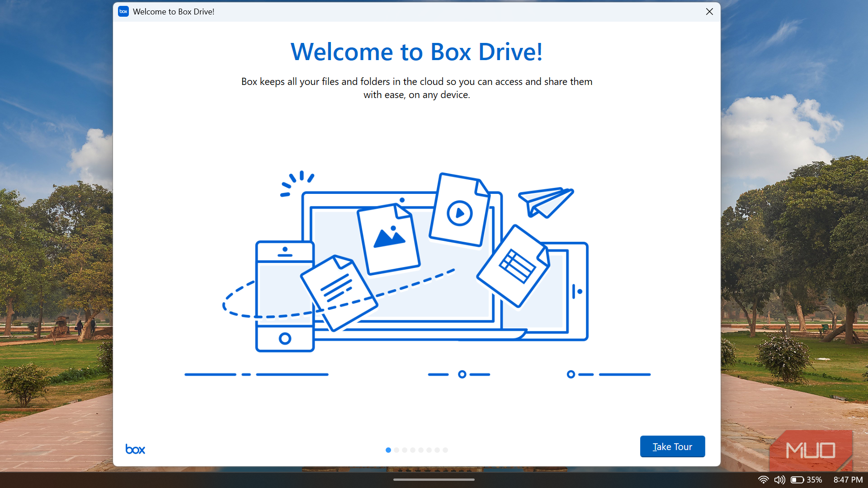Open the volume speaker tray icon
This screenshot has height=488, width=868.
(780, 480)
